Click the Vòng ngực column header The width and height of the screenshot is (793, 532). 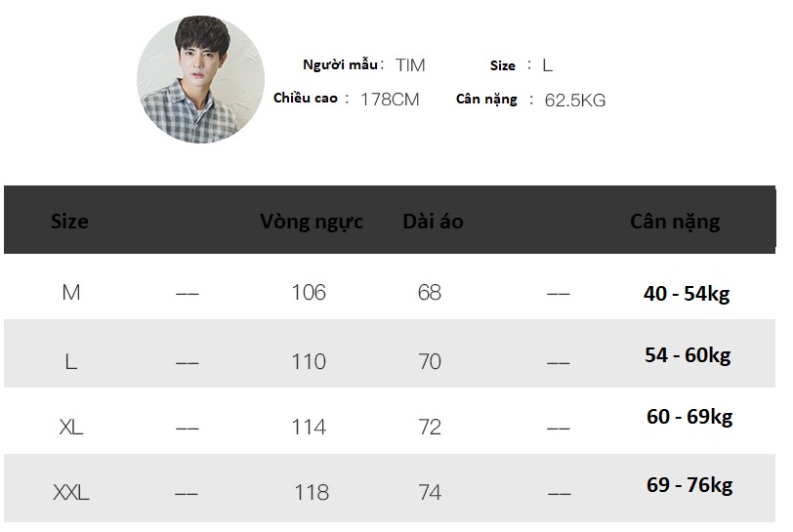pos(312,222)
